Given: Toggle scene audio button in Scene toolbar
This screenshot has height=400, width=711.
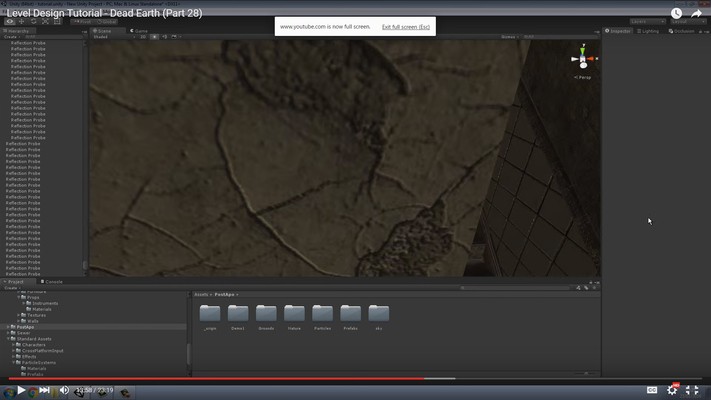Looking at the screenshot, I should [x=164, y=37].
